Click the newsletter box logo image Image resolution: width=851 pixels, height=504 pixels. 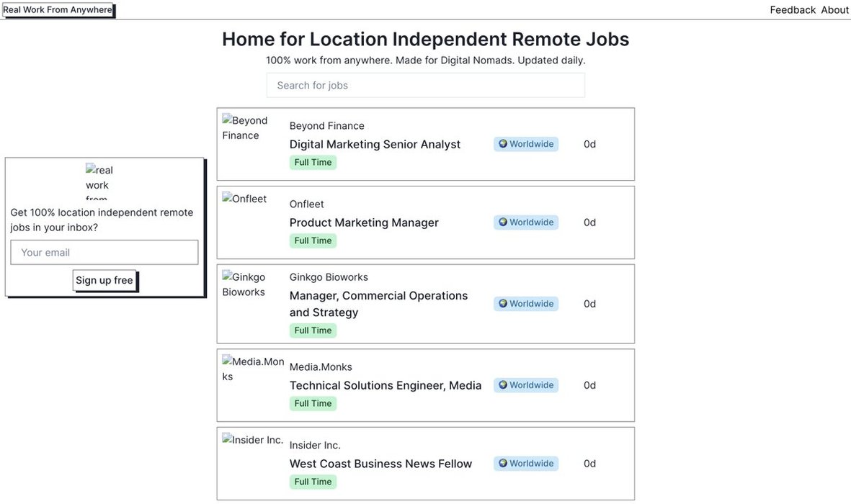(99, 181)
